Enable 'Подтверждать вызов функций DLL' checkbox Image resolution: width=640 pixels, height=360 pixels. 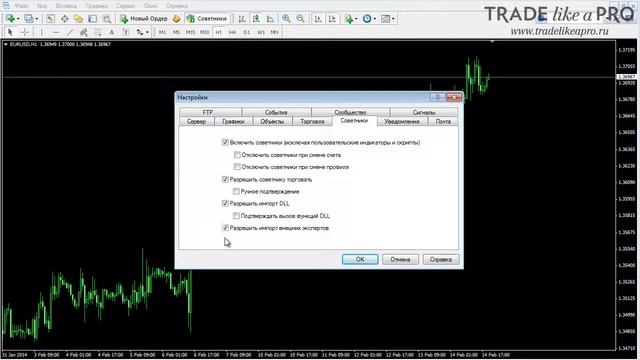236,216
